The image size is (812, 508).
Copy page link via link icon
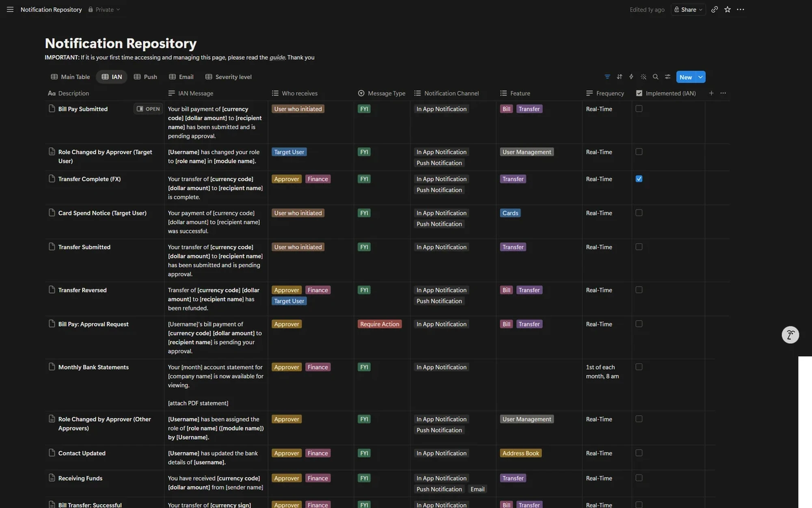[x=714, y=9]
